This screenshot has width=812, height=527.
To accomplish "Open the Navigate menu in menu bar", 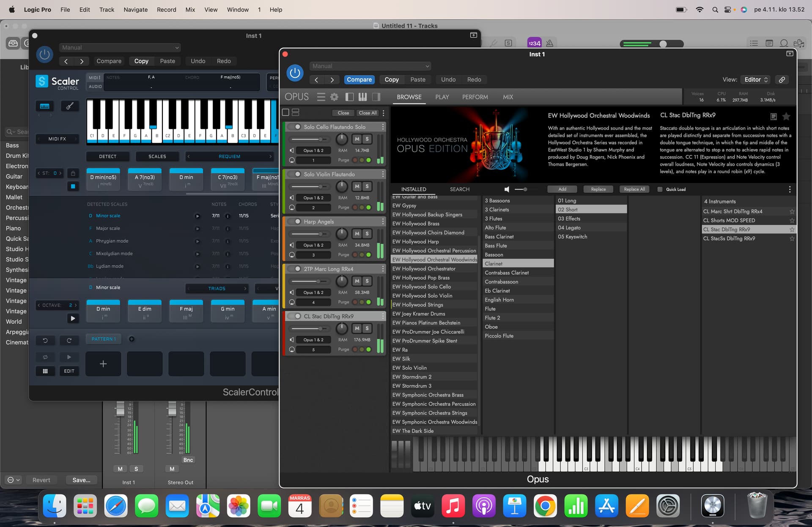I will coord(136,9).
